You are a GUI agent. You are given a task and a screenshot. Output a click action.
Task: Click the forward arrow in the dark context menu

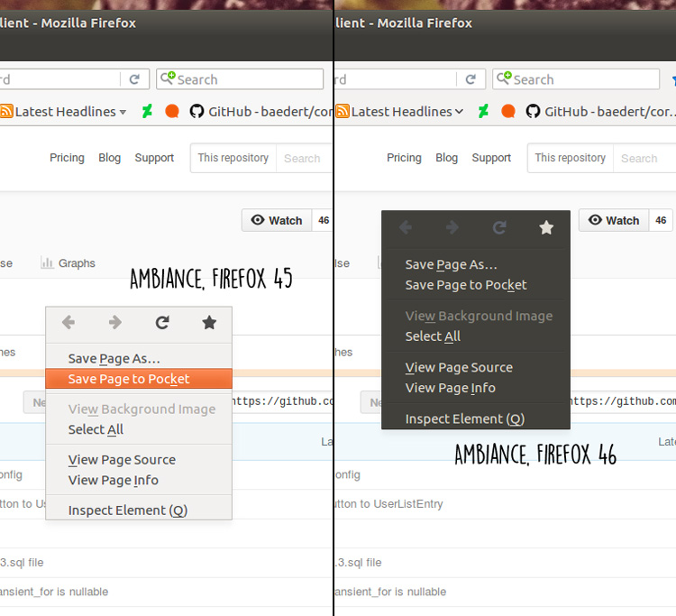point(452,228)
